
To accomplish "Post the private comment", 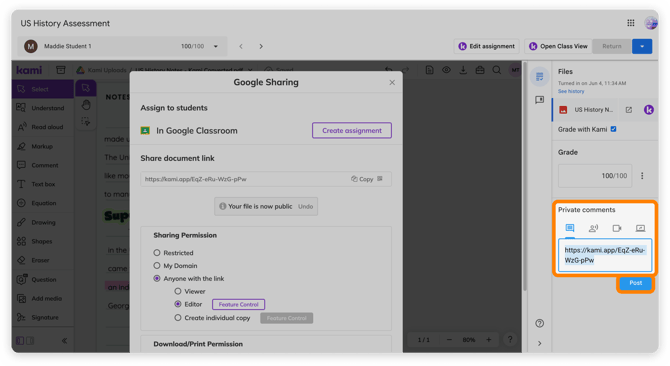I will pyautogui.click(x=635, y=283).
